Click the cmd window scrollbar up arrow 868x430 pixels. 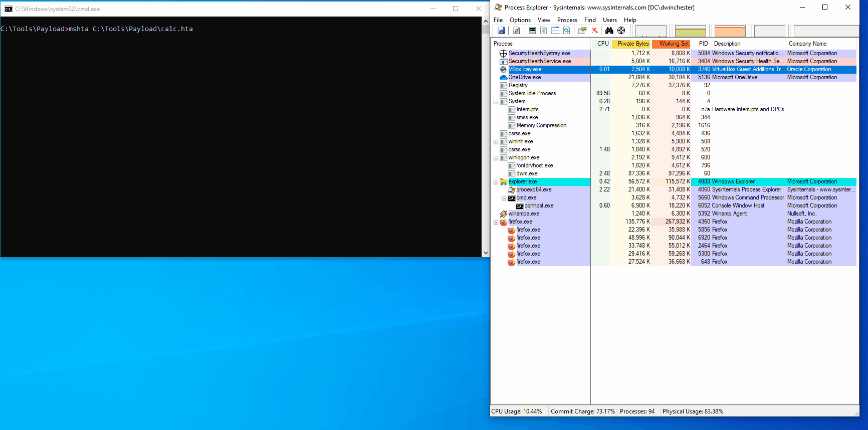(x=485, y=21)
